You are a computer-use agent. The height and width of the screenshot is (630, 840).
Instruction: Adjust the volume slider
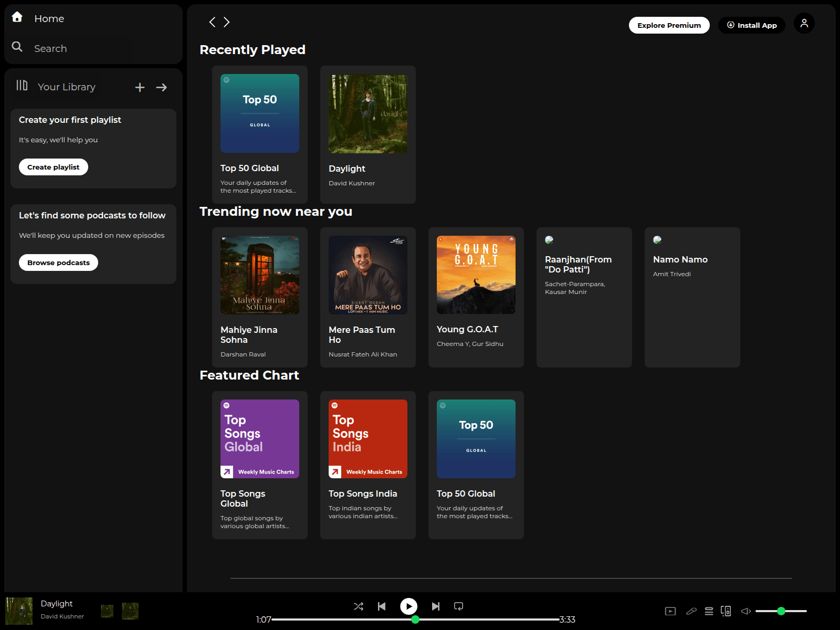[x=781, y=611]
